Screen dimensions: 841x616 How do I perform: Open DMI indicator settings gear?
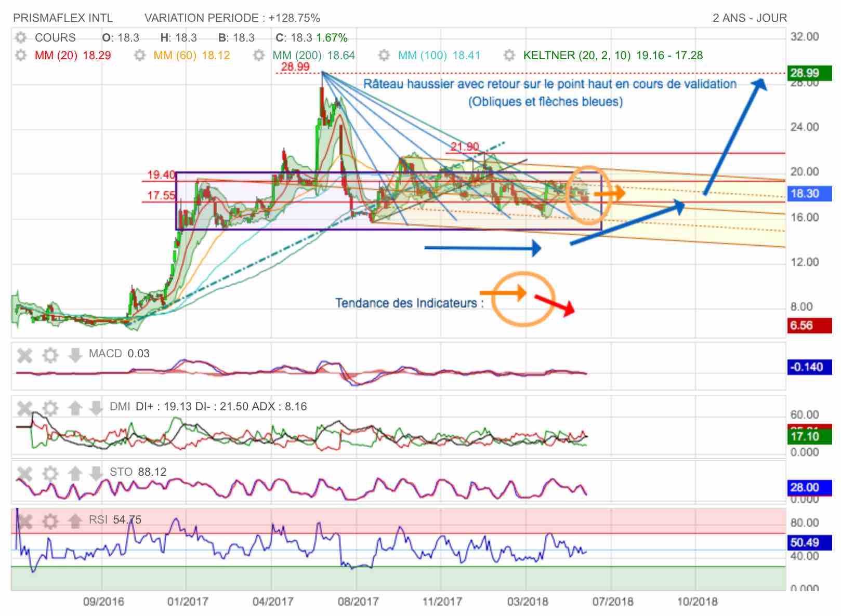click(x=50, y=408)
